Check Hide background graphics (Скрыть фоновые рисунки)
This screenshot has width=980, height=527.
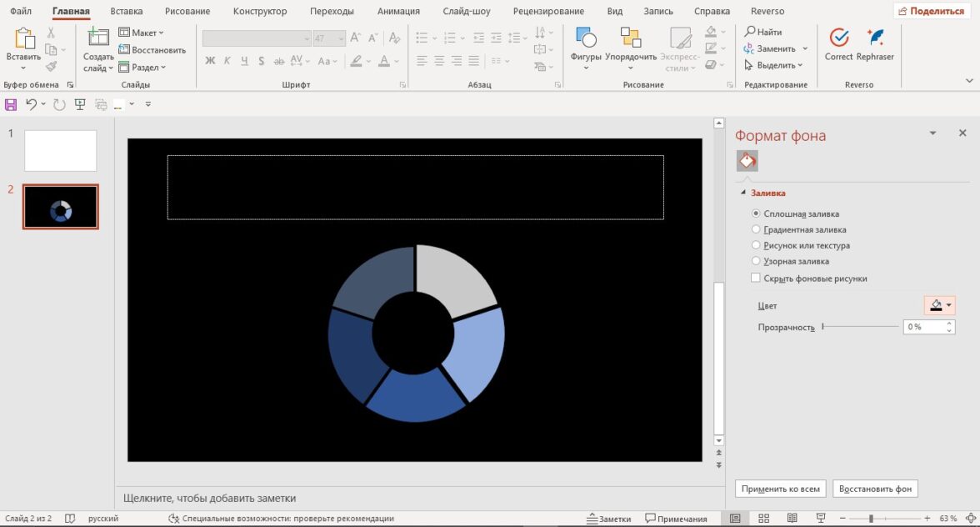click(x=756, y=279)
